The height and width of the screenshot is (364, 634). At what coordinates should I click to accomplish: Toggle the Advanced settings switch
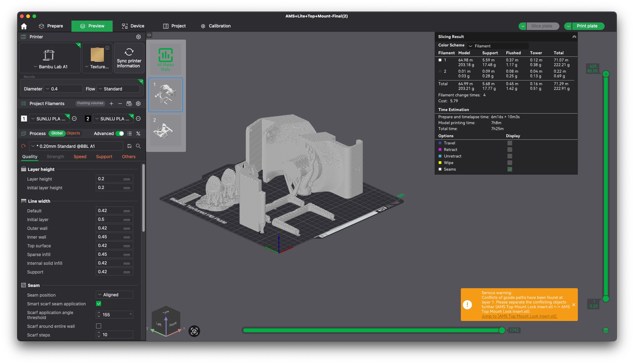120,133
